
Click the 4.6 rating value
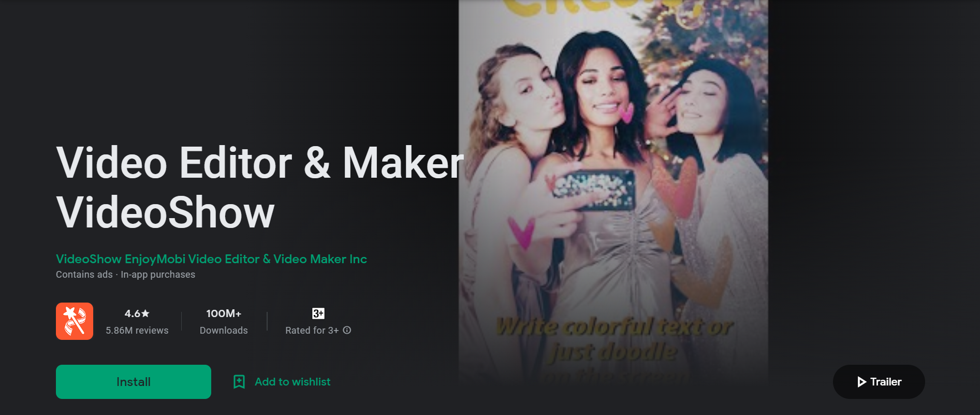click(x=133, y=313)
